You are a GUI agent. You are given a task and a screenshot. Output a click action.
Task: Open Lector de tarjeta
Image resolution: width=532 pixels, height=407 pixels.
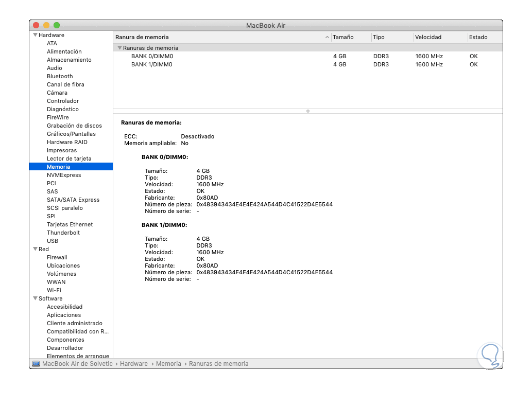tap(69, 158)
